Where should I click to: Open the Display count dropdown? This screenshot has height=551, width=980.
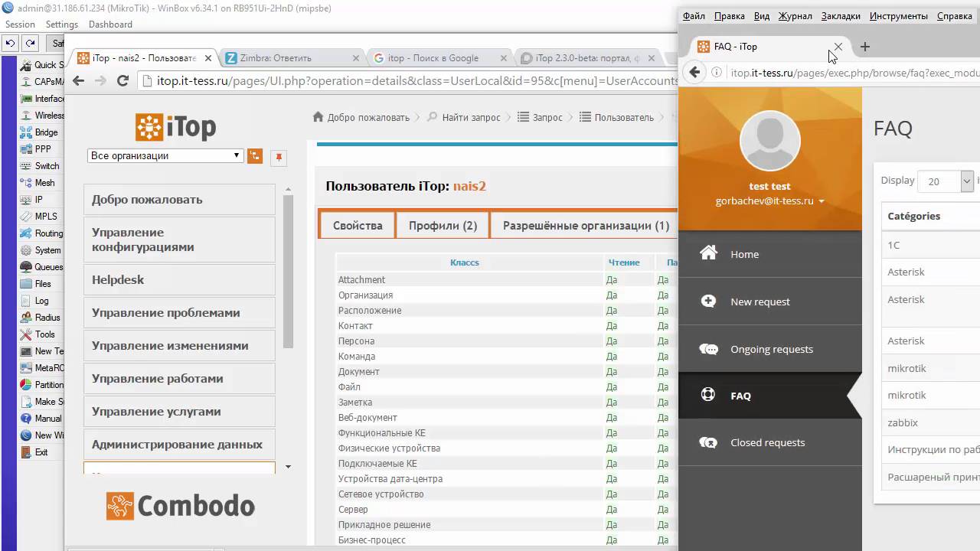pyautogui.click(x=945, y=181)
